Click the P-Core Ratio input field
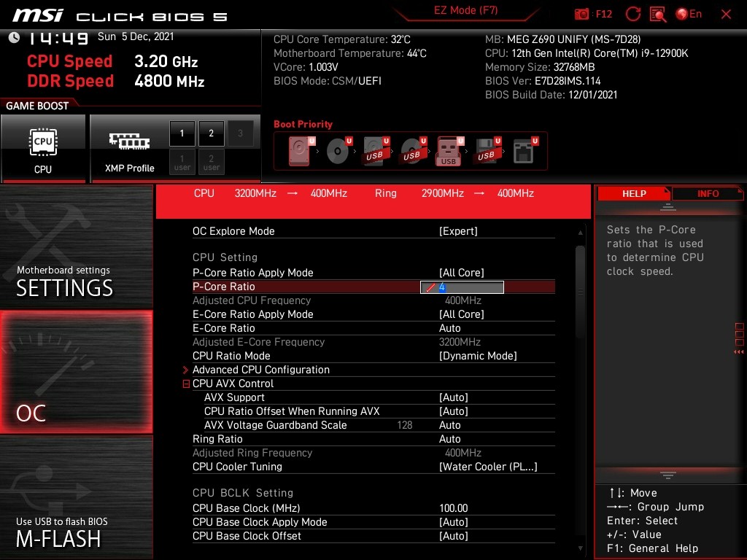Screen dimensions: 747x560 click(462, 287)
